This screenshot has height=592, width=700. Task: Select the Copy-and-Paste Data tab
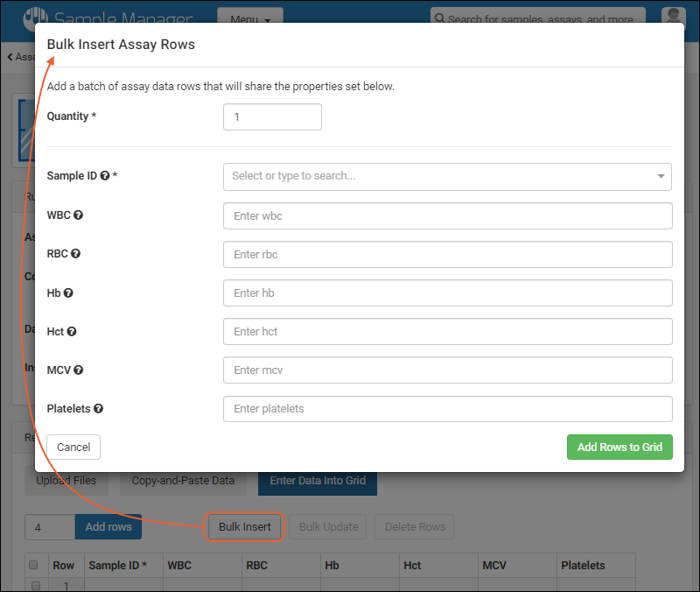(183, 481)
